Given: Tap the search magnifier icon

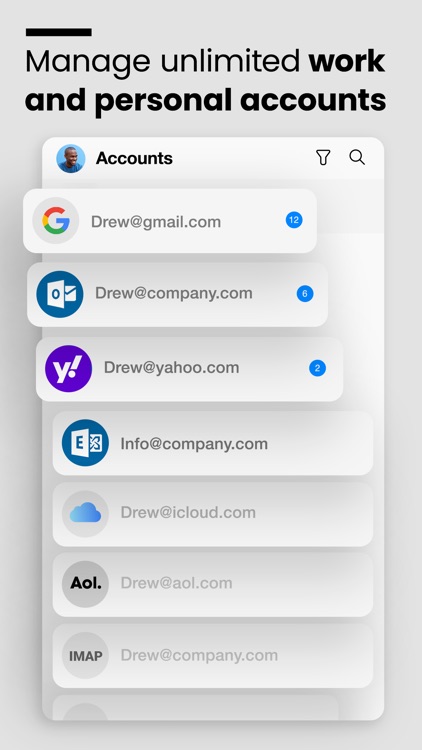Looking at the screenshot, I should coord(357,157).
